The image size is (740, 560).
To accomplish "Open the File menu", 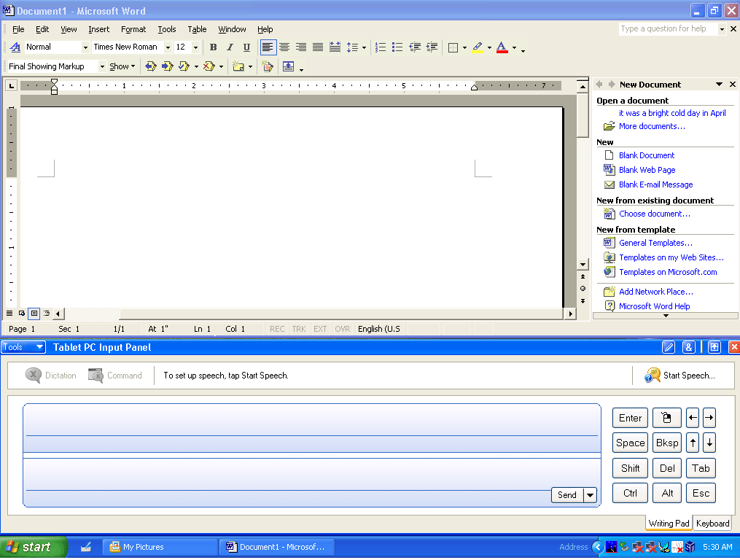I will pos(18,29).
